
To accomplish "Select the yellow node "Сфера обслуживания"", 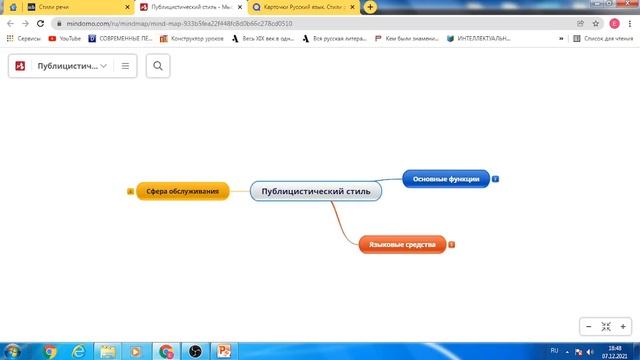I will (182, 191).
